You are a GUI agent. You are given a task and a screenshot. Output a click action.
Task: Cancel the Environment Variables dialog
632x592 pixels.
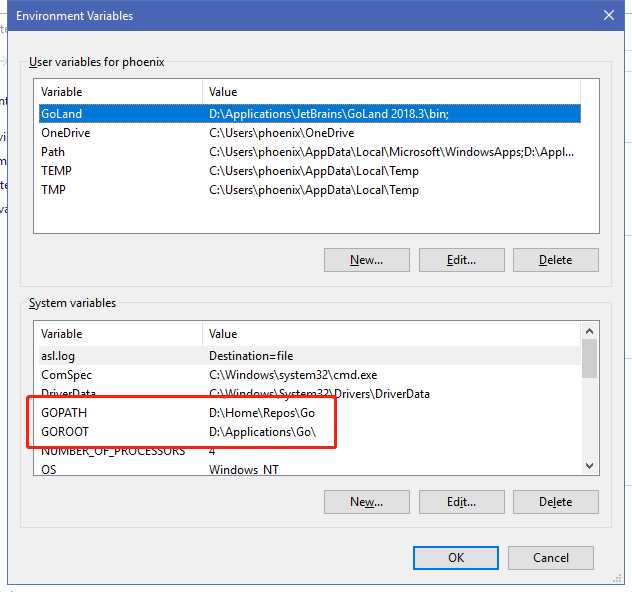pos(551,557)
